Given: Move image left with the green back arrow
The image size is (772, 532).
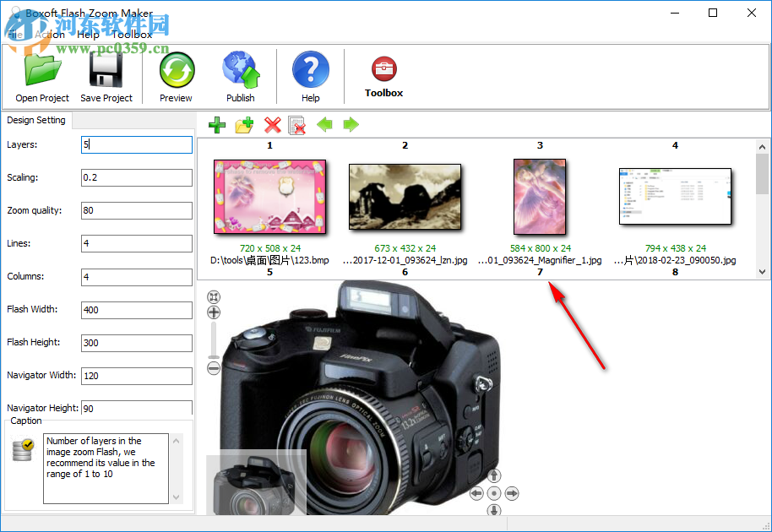Looking at the screenshot, I should tap(325, 125).
